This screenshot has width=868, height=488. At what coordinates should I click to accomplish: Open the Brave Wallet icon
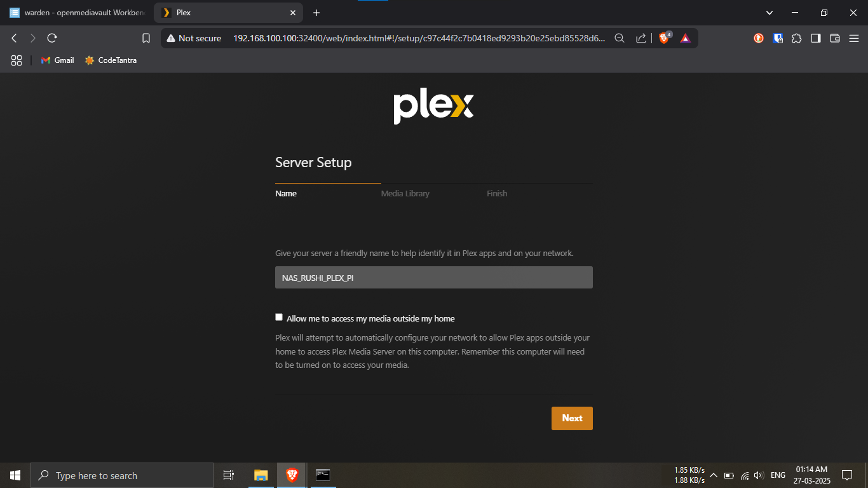pos(835,38)
